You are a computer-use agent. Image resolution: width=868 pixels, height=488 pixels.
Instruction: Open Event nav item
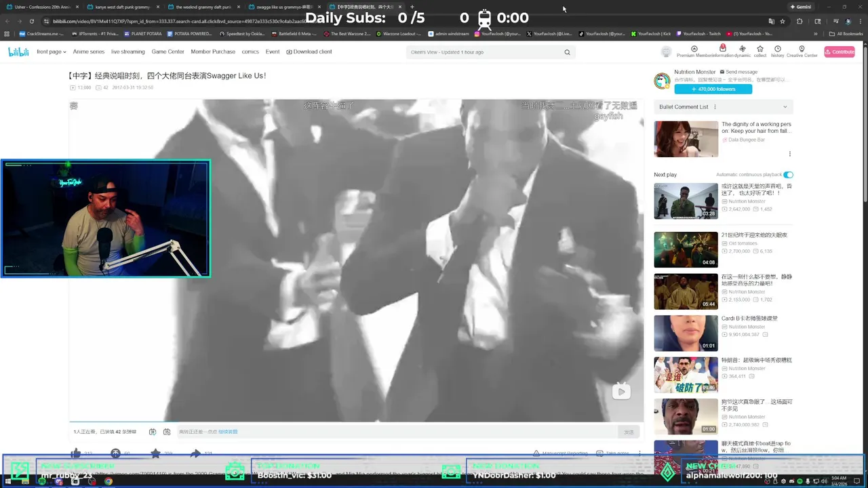tap(273, 52)
